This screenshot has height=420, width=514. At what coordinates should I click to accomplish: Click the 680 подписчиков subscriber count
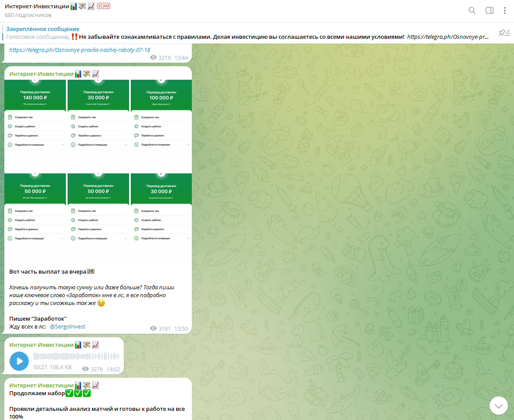tap(28, 15)
